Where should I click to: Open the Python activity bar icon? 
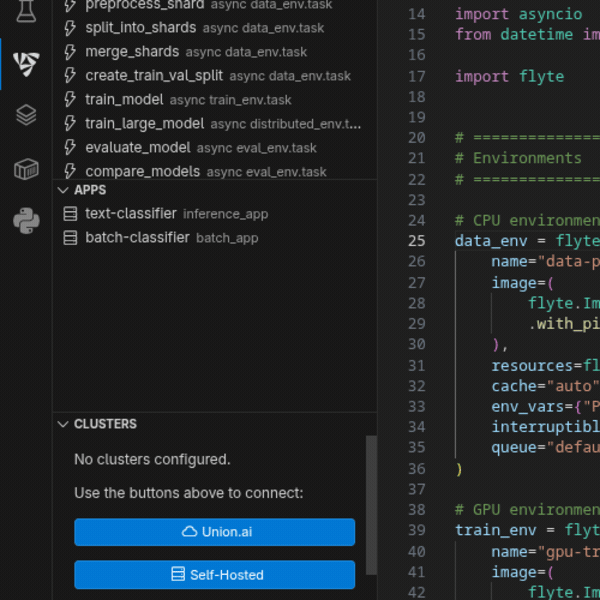26,221
